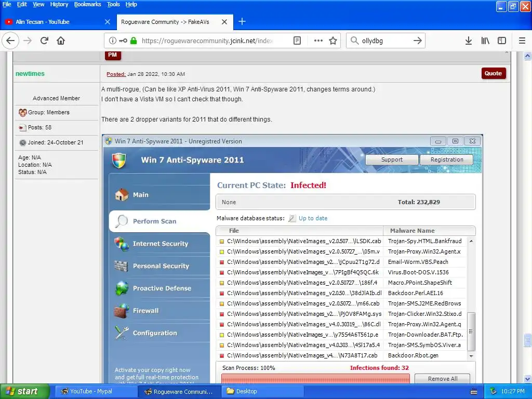Click the Perform Scan magnifier icon
532x399 pixels.
pyautogui.click(x=122, y=221)
